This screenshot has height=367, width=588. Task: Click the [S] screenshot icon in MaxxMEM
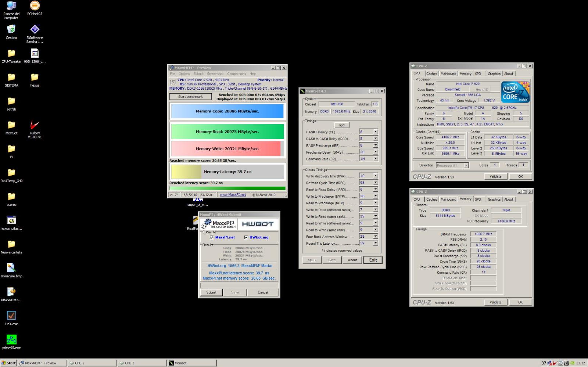coord(172,82)
